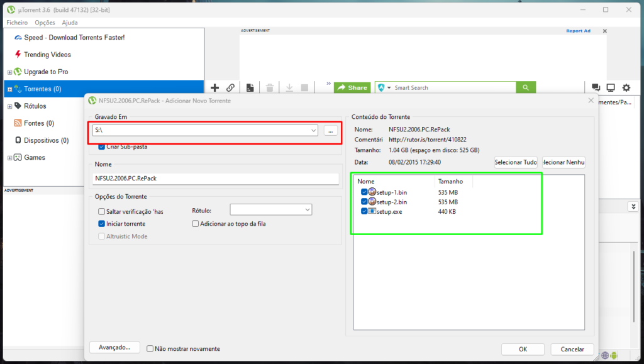
Task: Click the globe network status icon
Action: (x=605, y=355)
